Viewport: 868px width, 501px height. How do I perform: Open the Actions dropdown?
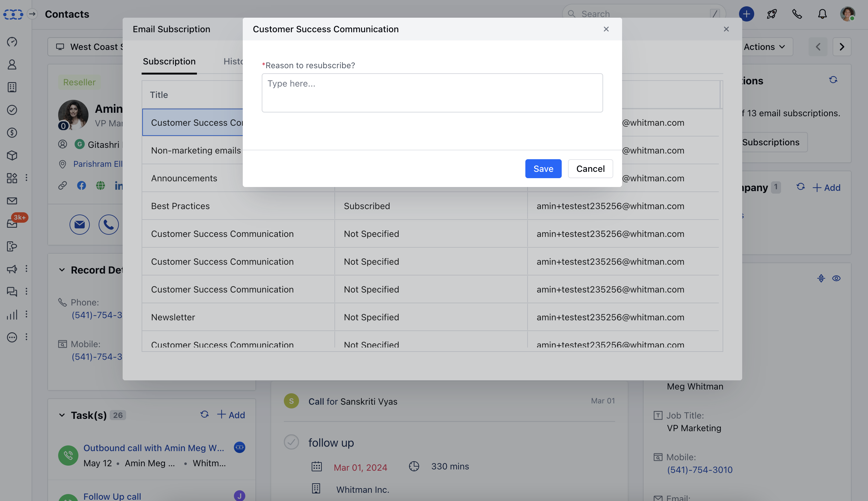(x=764, y=47)
